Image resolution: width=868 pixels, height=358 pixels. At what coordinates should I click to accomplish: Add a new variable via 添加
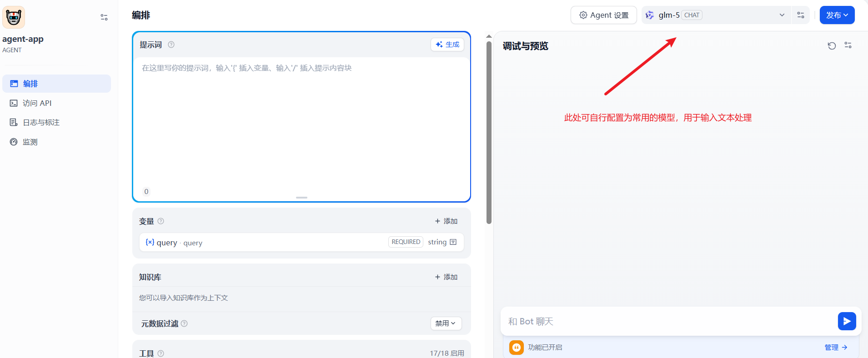[x=446, y=221]
